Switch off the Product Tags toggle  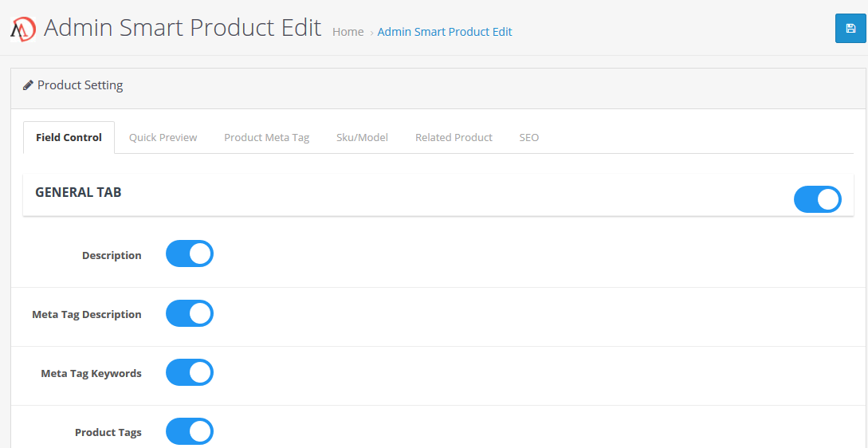[x=190, y=431]
